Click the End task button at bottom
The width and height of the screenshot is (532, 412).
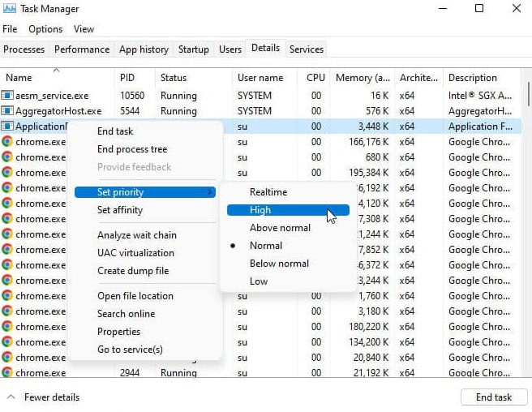coord(494,397)
